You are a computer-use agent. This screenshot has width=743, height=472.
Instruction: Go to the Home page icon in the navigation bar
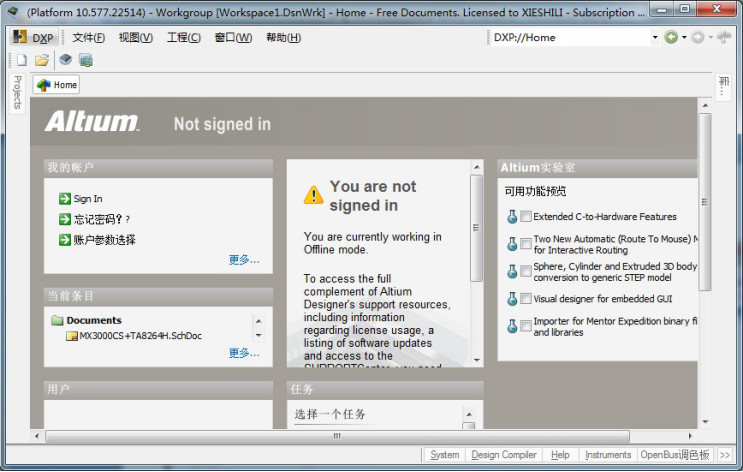point(724,36)
